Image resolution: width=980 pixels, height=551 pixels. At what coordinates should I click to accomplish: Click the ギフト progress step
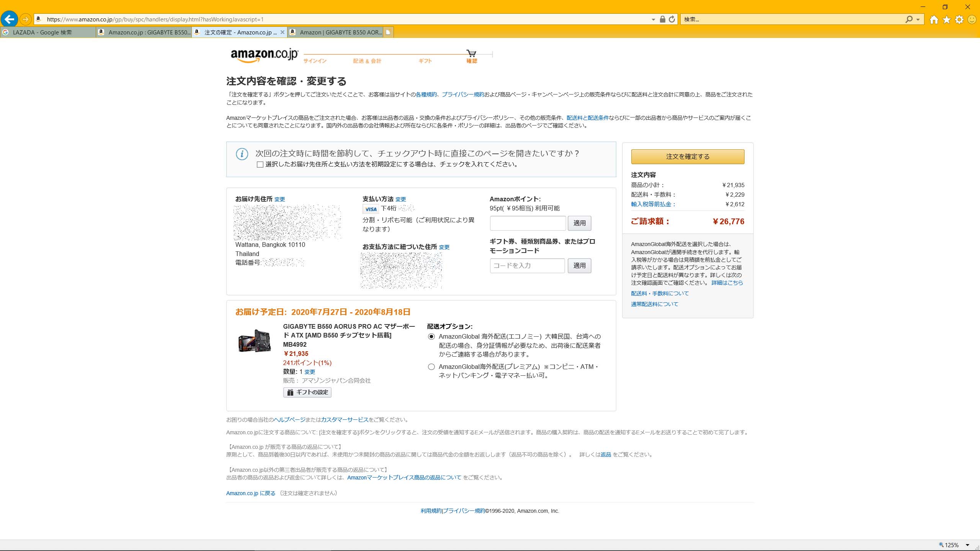pyautogui.click(x=425, y=61)
